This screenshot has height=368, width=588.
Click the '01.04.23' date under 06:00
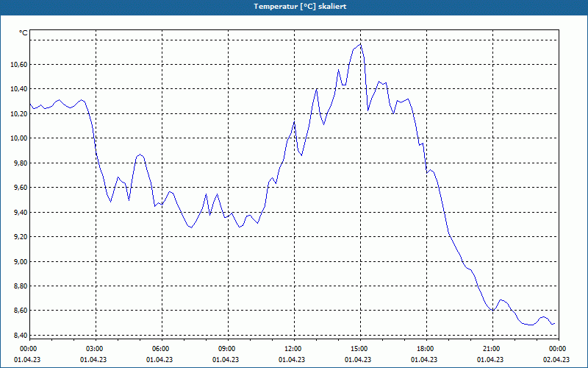(159, 360)
